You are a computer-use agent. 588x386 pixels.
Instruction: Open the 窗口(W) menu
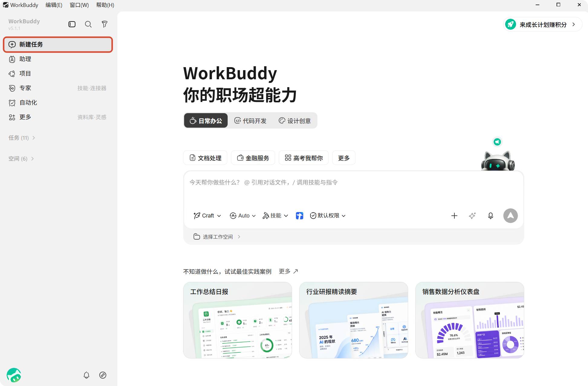[x=79, y=5]
